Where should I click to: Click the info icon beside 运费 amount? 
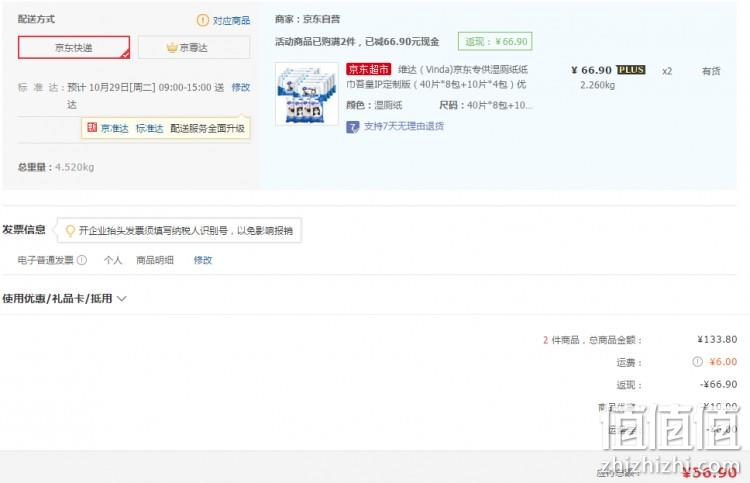(697, 362)
